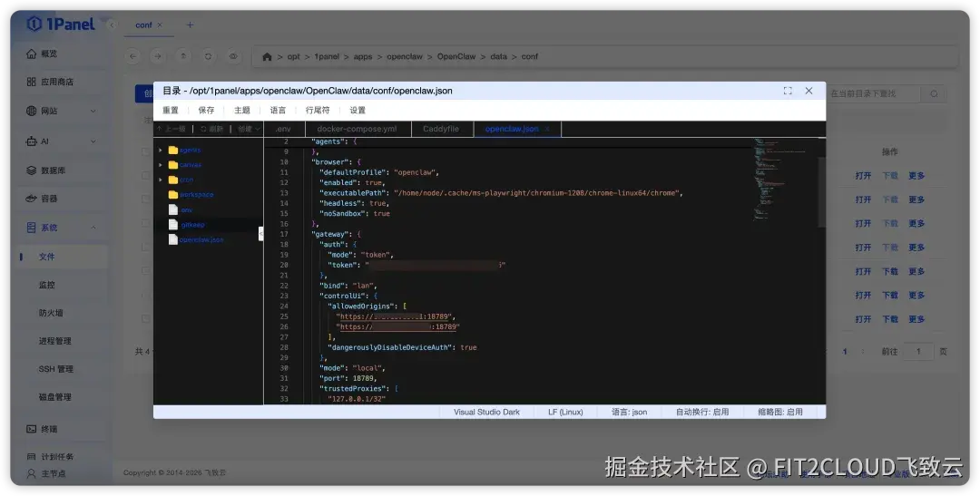Toggle hidden files with the eye icon
The image size is (980, 496).
tap(233, 56)
